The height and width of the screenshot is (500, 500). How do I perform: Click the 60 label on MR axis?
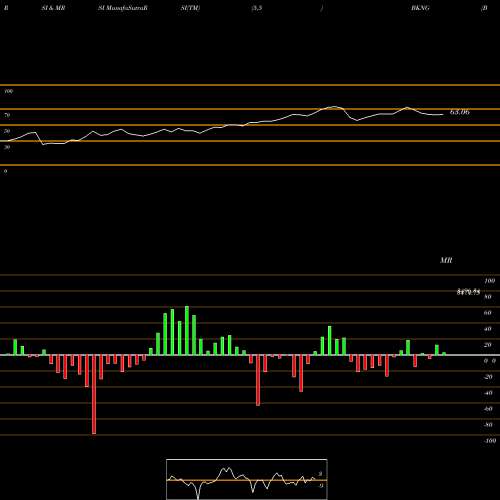(x=488, y=313)
